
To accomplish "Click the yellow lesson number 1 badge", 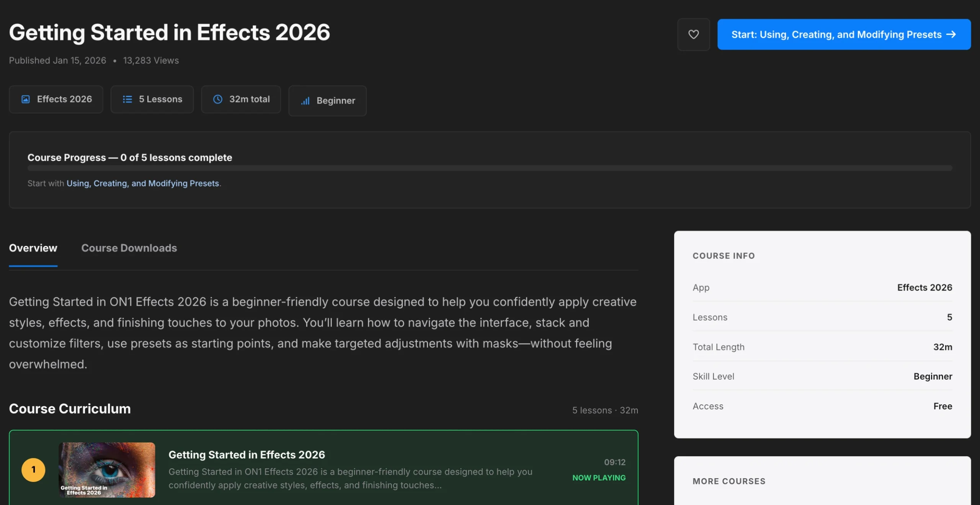I will pos(33,470).
